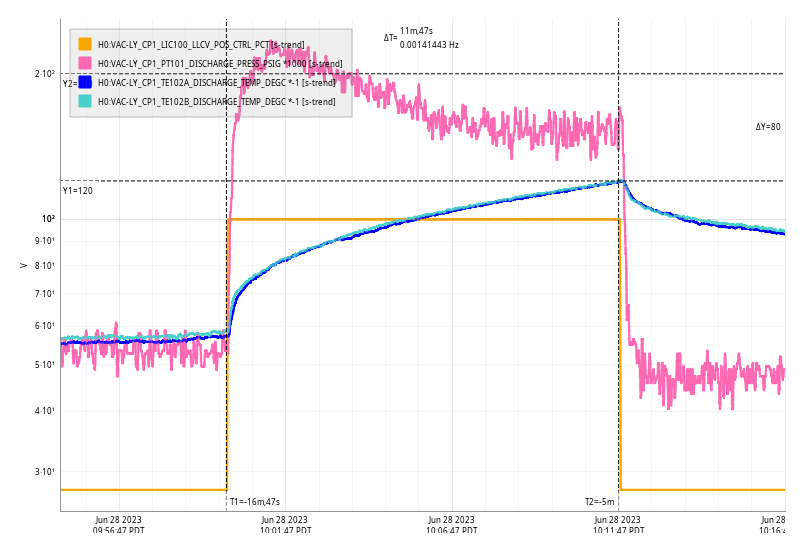Click the Y1=120 horizontal cursor label
Viewport: 804px width, 551px height.
(x=78, y=190)
